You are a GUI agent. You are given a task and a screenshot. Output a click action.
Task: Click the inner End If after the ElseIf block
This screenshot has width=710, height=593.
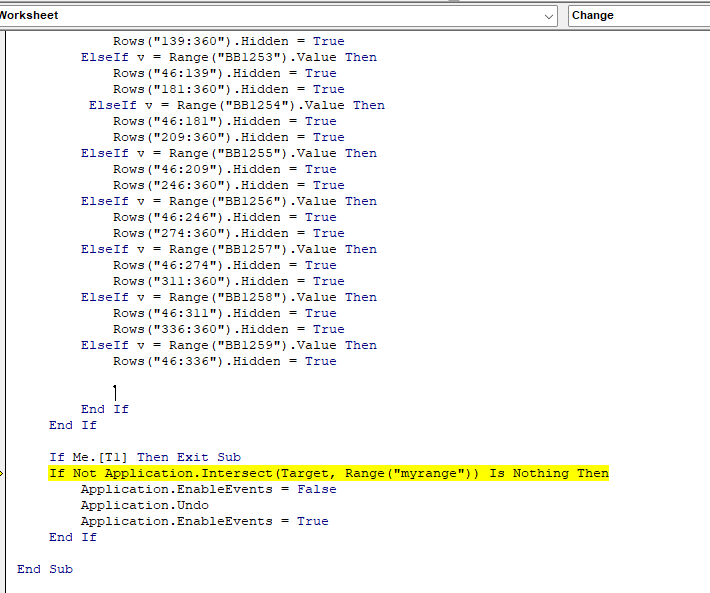(105, 409)
